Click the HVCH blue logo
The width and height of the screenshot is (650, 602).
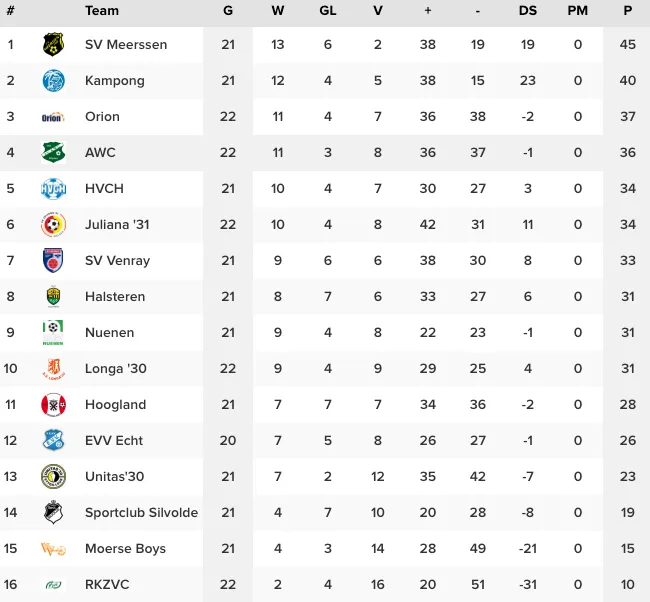[53, 189]
